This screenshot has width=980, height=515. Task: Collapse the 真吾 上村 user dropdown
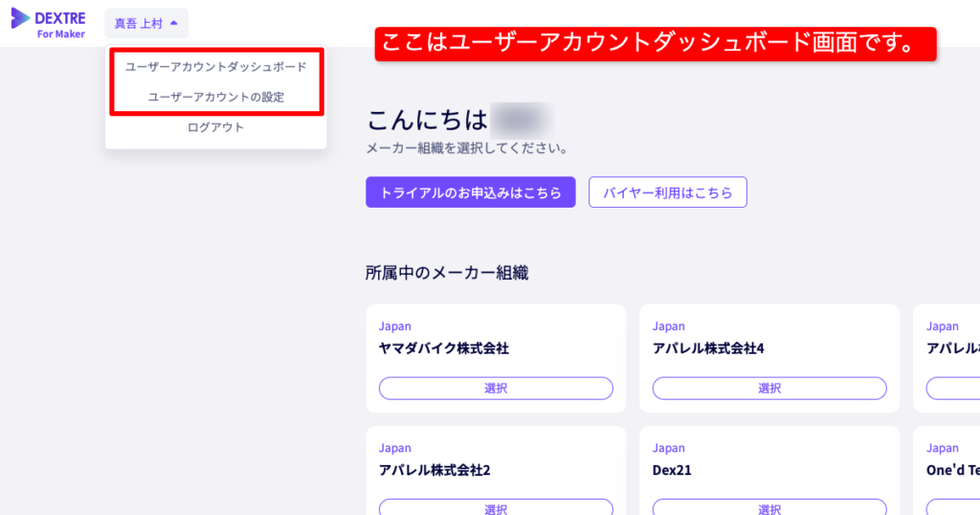tap(145, 23)
